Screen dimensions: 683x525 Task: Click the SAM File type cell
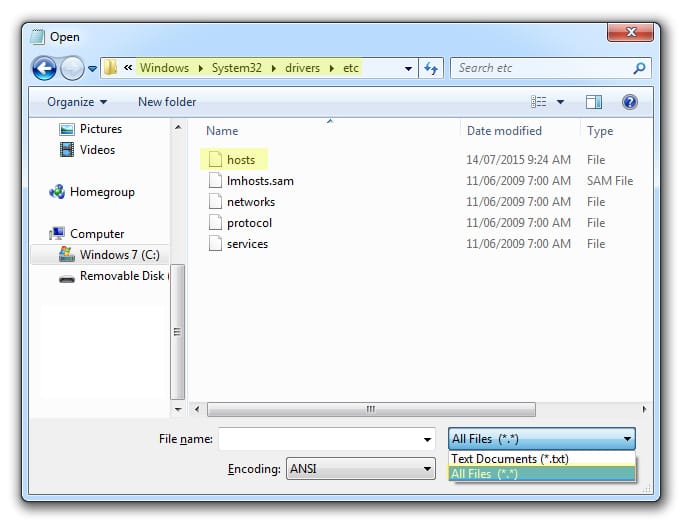click(610, 181)
